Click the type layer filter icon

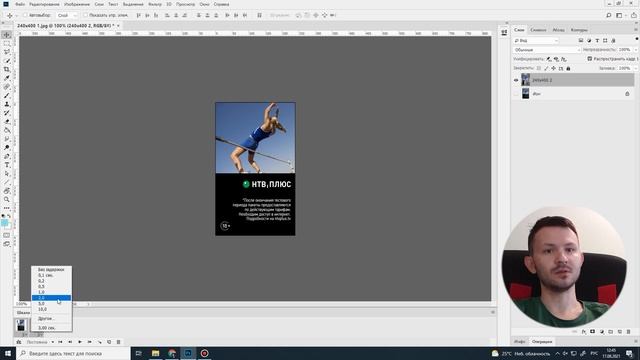pyautogui.click(x=597, y=41)
